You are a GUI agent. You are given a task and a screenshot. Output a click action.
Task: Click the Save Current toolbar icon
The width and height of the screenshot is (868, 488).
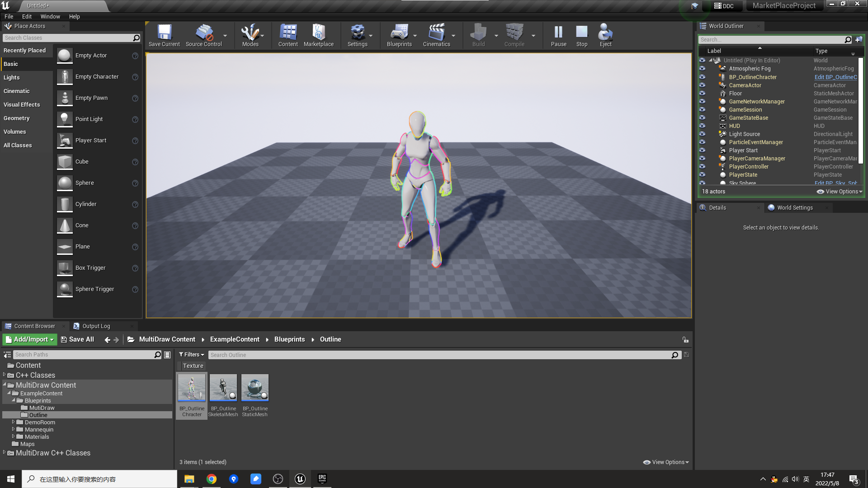164,35
